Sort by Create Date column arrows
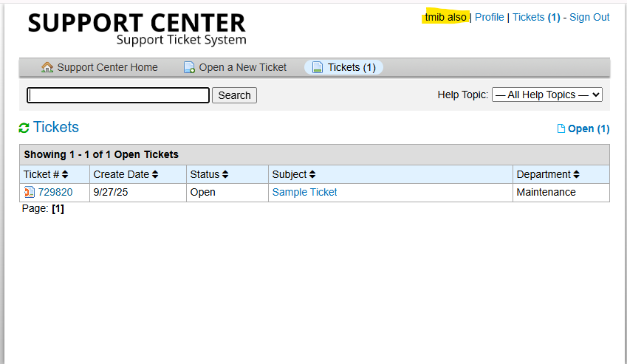This screenshot has width=627, height=364. pyautogui.click(x=155, y=174)
